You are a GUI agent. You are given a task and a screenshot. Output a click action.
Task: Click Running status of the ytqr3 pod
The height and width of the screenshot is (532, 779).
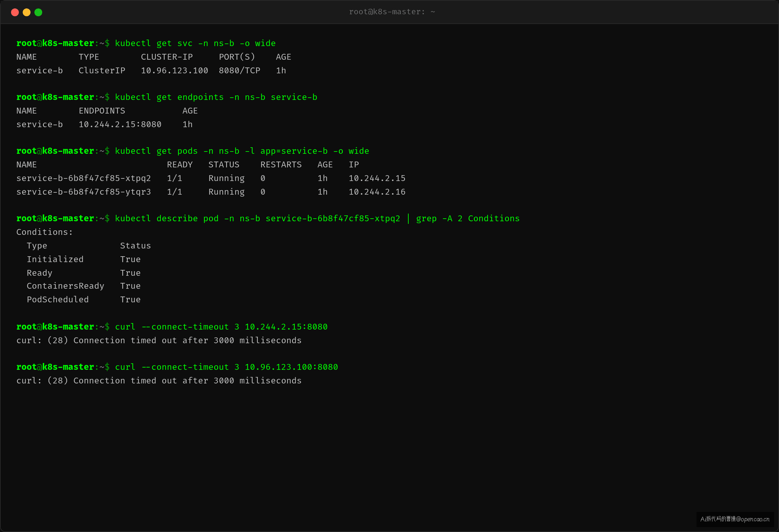click(x=226, y=192)
